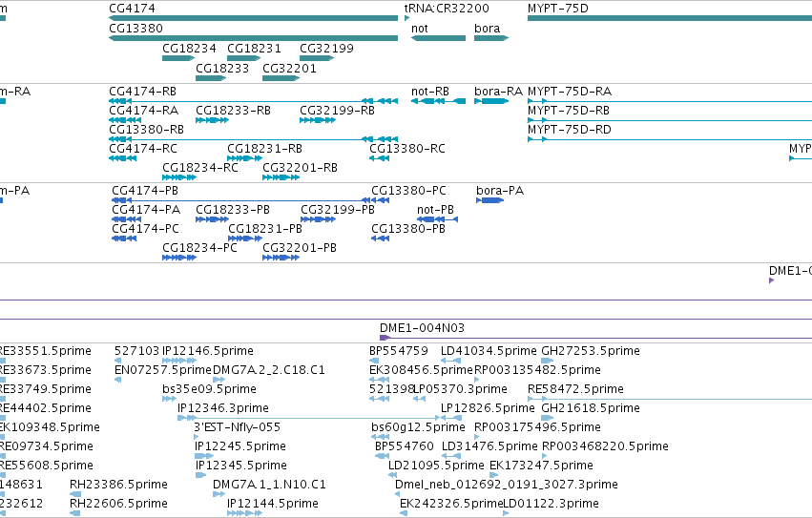
Task: Select the RH23386.5prime EST
Action: [75, 495]
